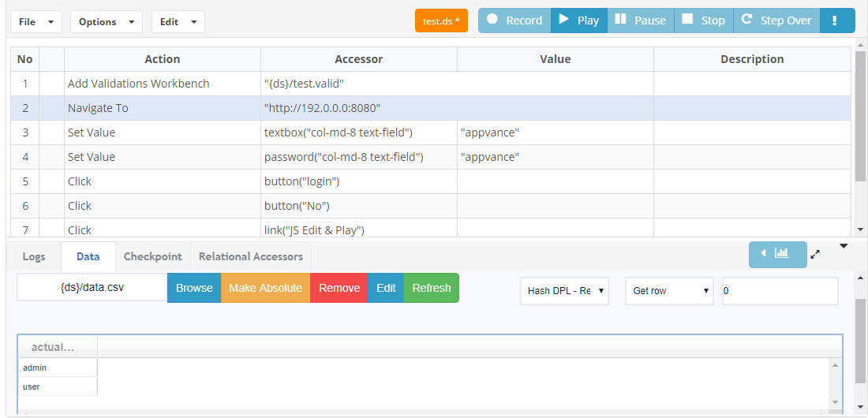Pause script playback
This screenshot has width=868, height=418.
click(x=641, y=21)
